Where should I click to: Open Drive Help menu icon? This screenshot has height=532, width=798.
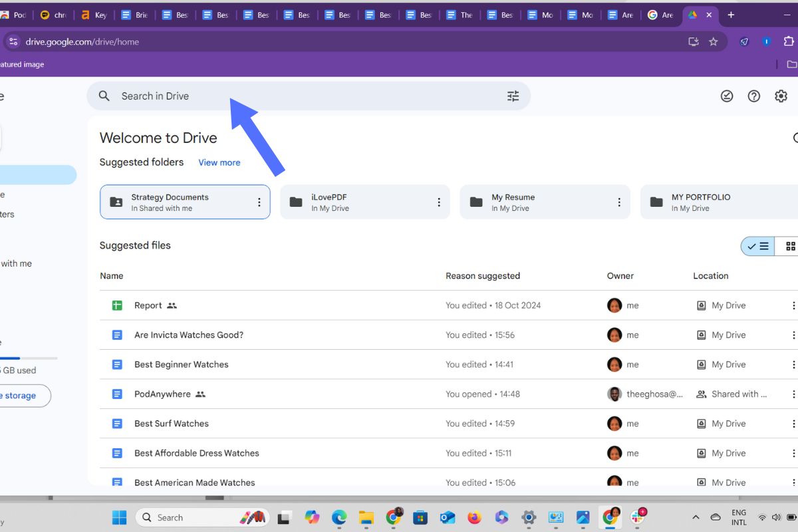pyautogui.click(x=753, y=96)
